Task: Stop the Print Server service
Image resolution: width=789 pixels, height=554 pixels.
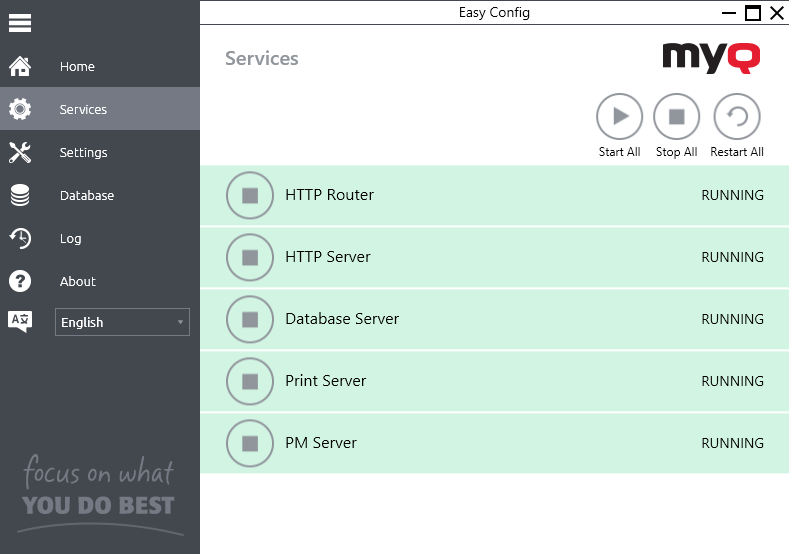Action: tap(250, 382)
